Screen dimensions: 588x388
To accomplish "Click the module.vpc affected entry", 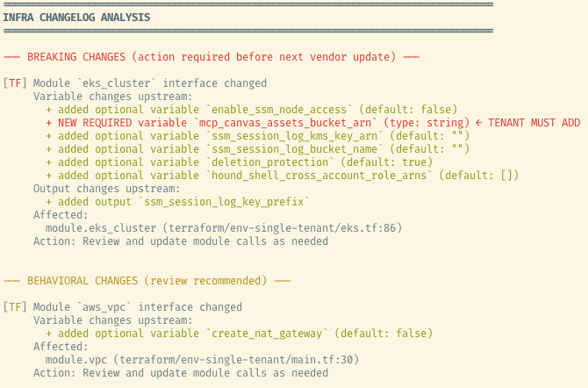I will coord(76,360).
